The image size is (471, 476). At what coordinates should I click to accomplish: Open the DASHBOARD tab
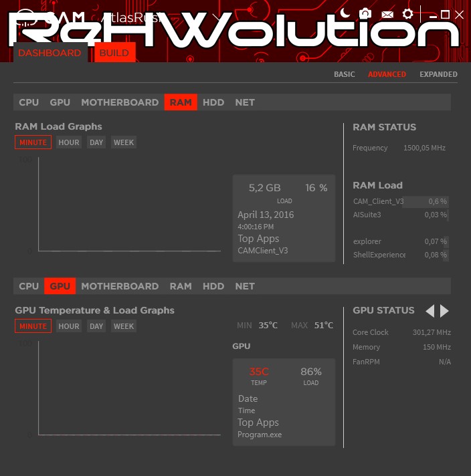coord(50,53)
